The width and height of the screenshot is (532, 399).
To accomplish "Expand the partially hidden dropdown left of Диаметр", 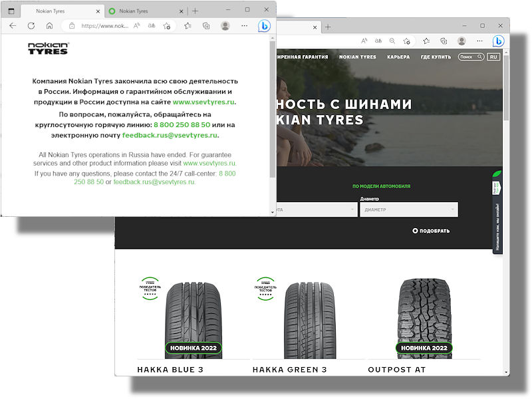I will [317, 209].
